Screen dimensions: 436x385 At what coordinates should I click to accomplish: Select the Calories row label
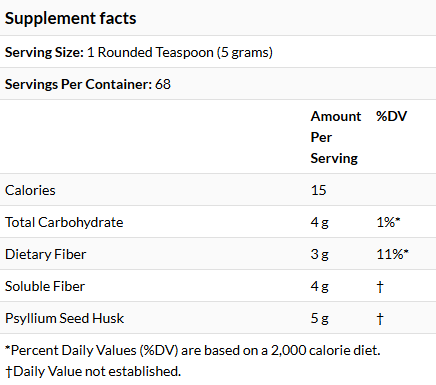pyautogui.click(x=30, y=190)
